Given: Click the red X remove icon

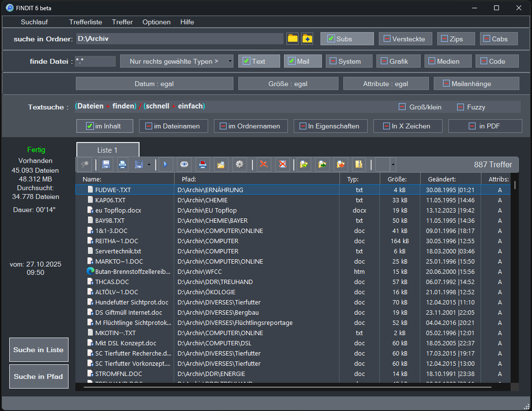Looking at the screenshot, I should click(264, 165).
